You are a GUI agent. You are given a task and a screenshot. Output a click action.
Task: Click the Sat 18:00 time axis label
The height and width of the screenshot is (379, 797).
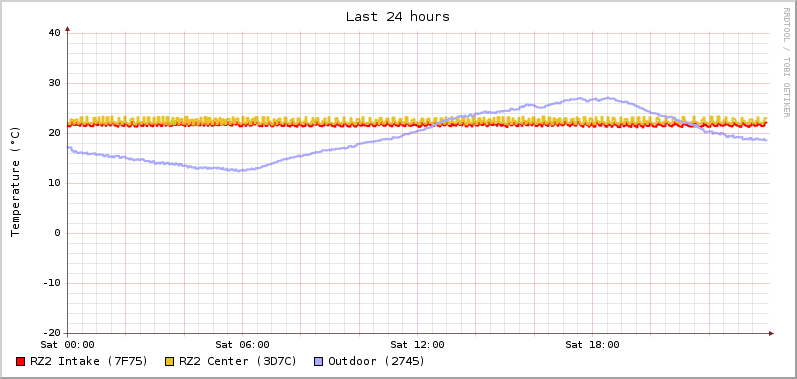tap(593, 345)
